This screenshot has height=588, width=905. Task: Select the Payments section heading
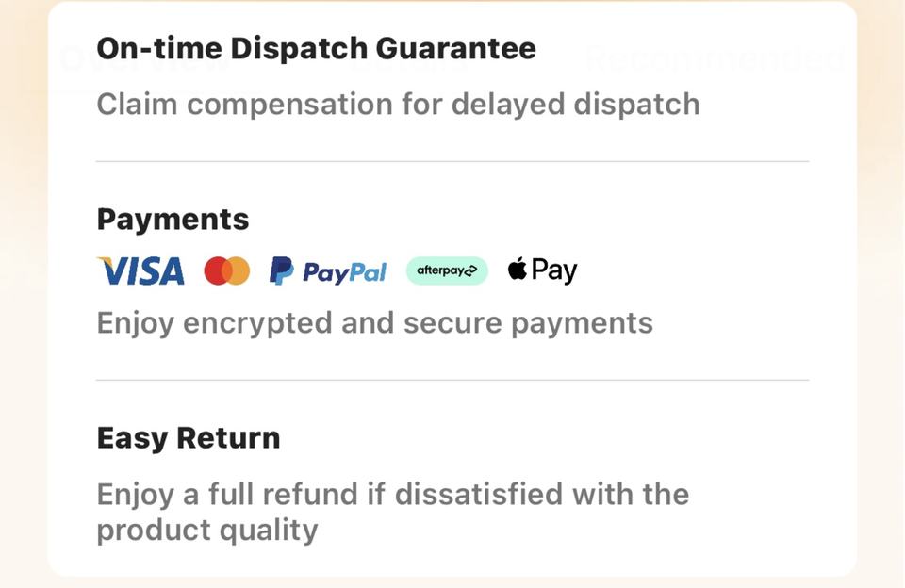pyautogui.click(x=173, y=220)
